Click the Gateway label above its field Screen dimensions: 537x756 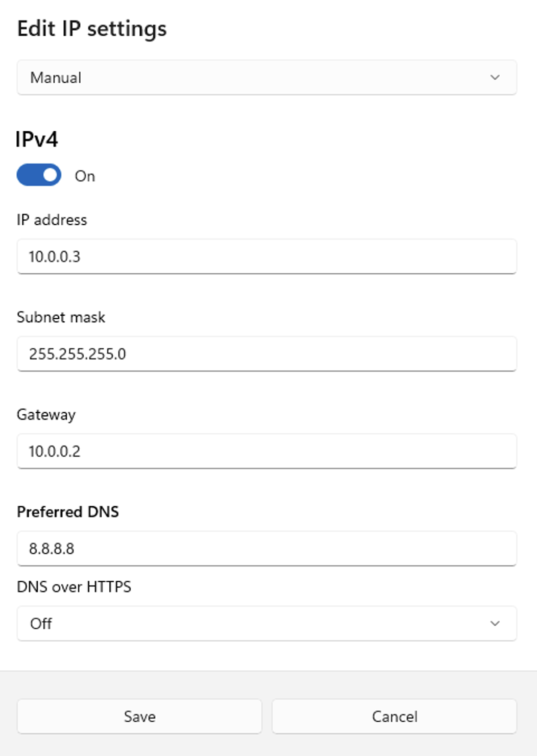click(45, 415)
